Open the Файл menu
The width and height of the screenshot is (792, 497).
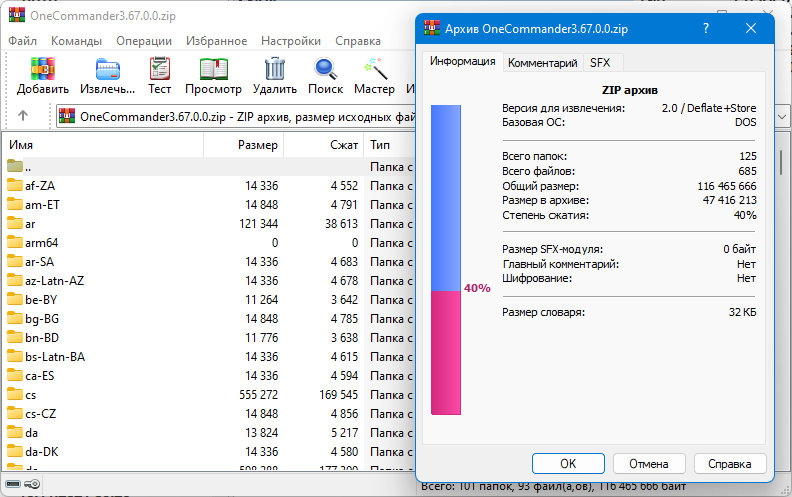click(23, 41)
